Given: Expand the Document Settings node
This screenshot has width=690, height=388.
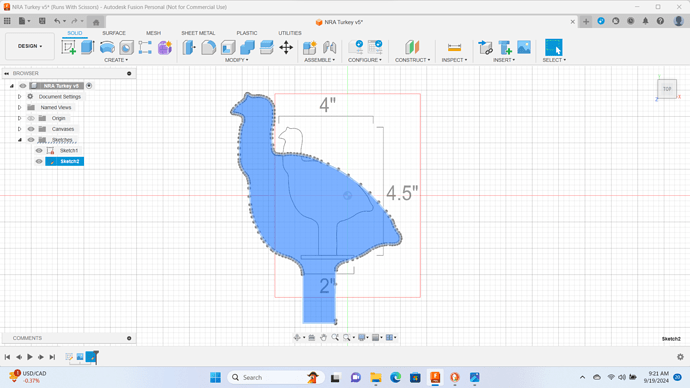Looking at the screenshot, I should point(19,96).
